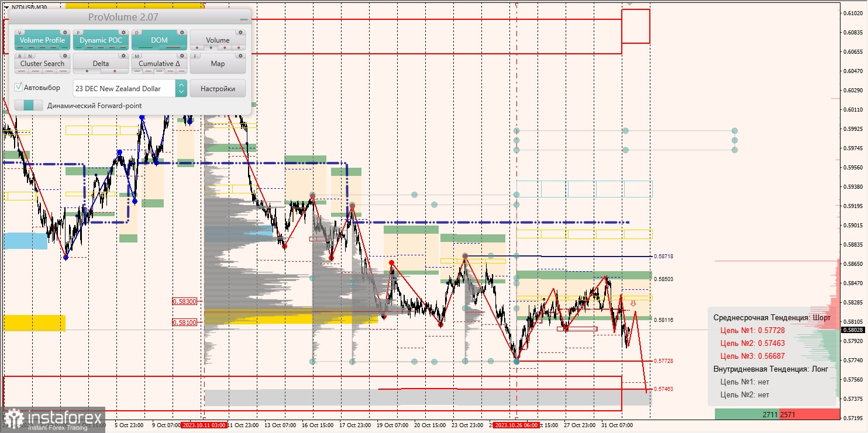This screenshot has height=433, width=868.
Task: Click the V hotkey badge on Volume Profile
Action: coord(20,33)
